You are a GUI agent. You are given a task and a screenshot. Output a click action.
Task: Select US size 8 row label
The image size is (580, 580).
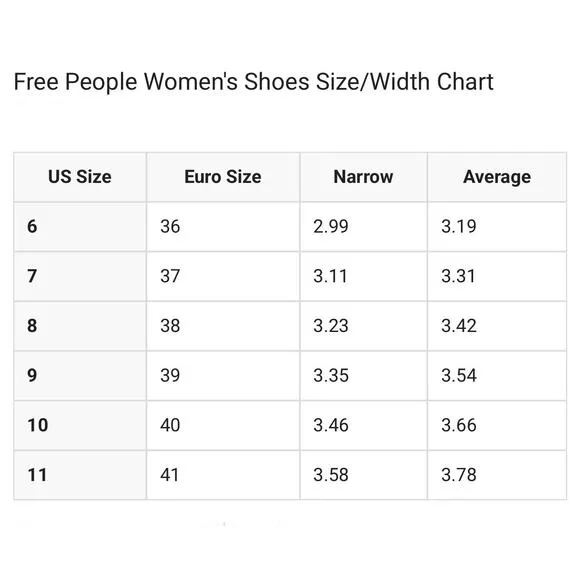80,326
